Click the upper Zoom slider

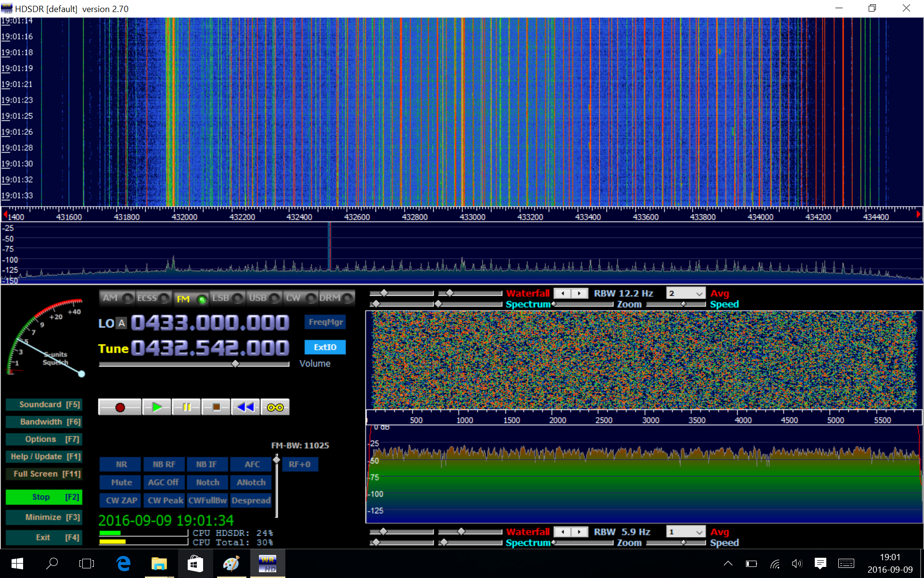click(583, 304)
